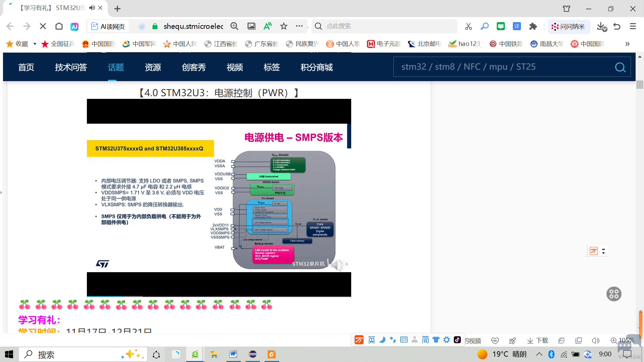Click the AI读网页 button

pyautogui.click(x=108, y=26)
